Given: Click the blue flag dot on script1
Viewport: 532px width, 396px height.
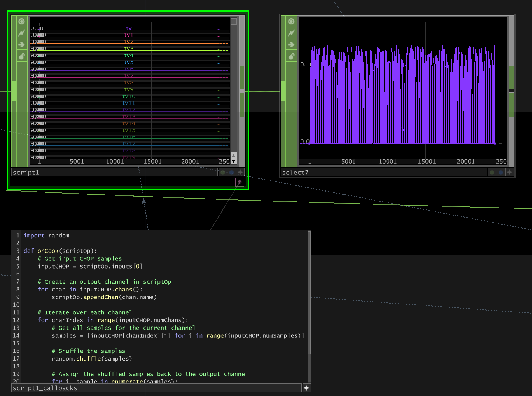Looking at the screenshot, I should 231,173.
